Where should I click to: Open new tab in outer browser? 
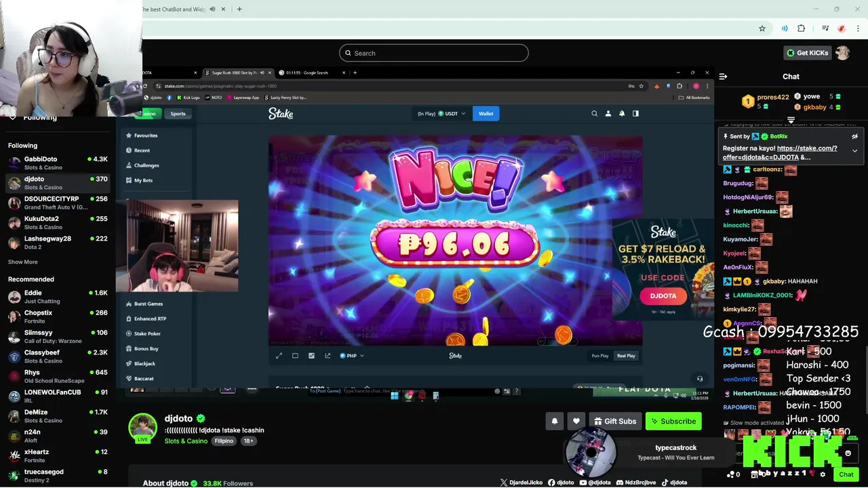pyautogui.click(x=239, y=9)
